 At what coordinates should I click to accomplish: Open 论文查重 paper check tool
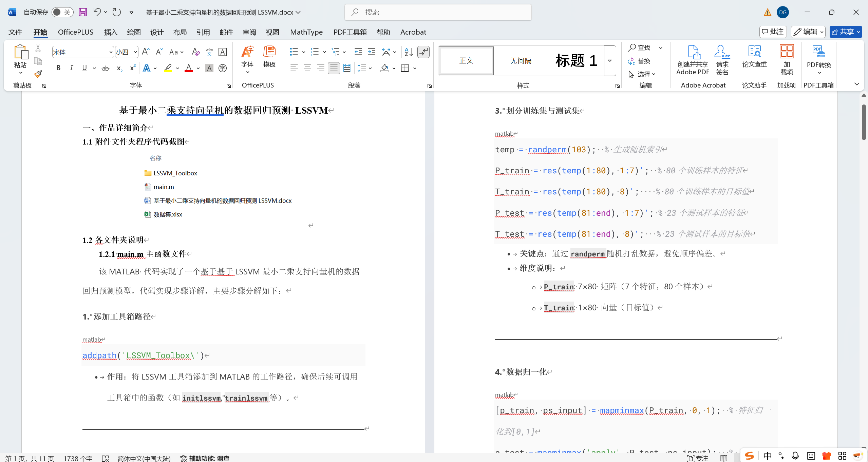754,57
